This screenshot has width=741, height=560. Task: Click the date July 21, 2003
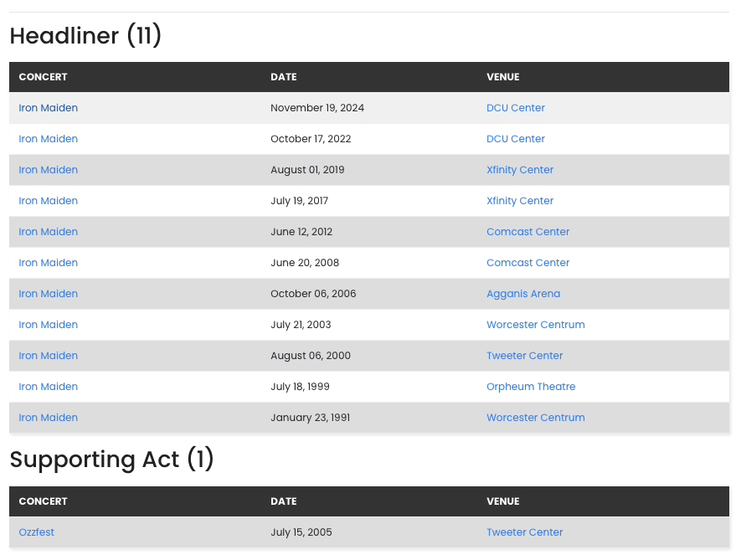point(301,325)
